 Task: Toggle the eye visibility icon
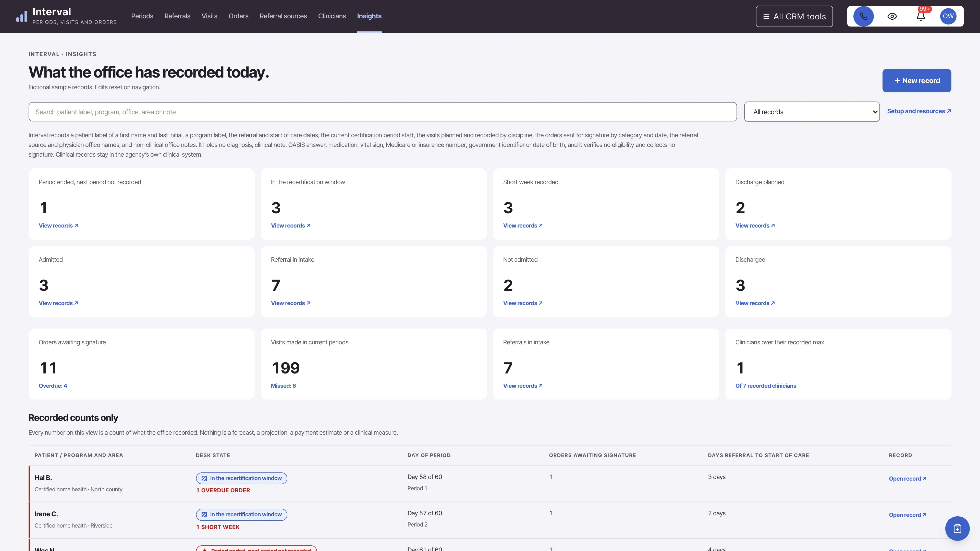coord(892,16)
